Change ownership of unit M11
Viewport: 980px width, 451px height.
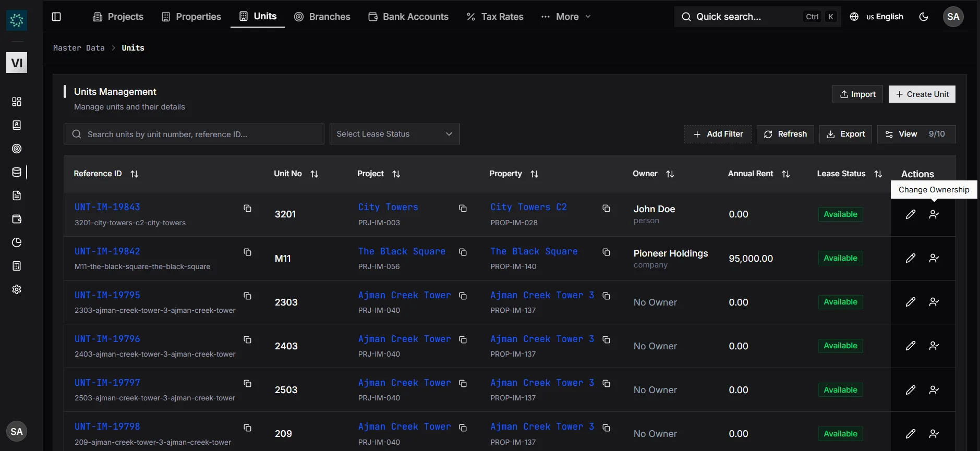point(934,258)
